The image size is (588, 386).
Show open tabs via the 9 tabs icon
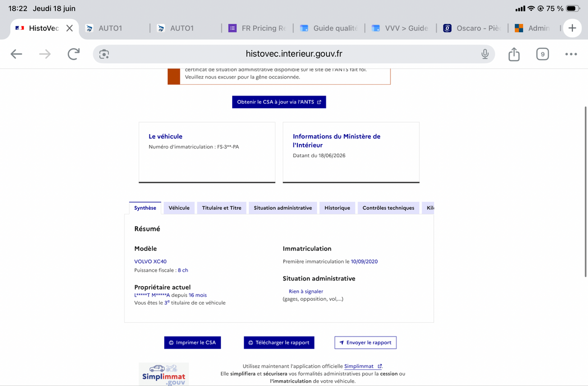542,54
